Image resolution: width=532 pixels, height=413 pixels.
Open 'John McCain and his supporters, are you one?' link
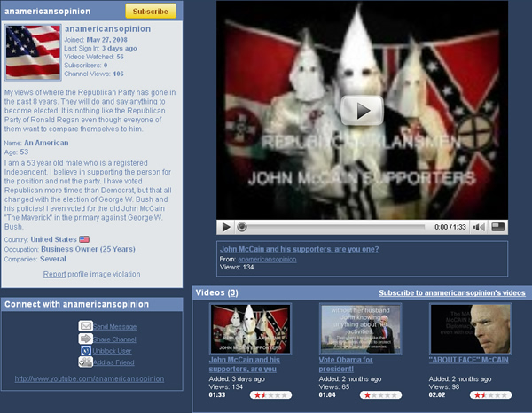point(300,249)
